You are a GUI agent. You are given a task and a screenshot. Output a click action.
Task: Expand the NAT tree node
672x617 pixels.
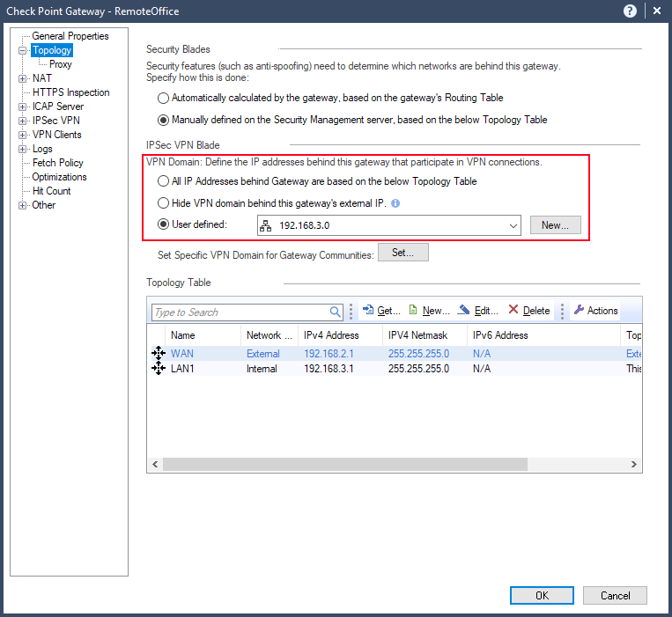pyautogui.click(x=23, y=78)
